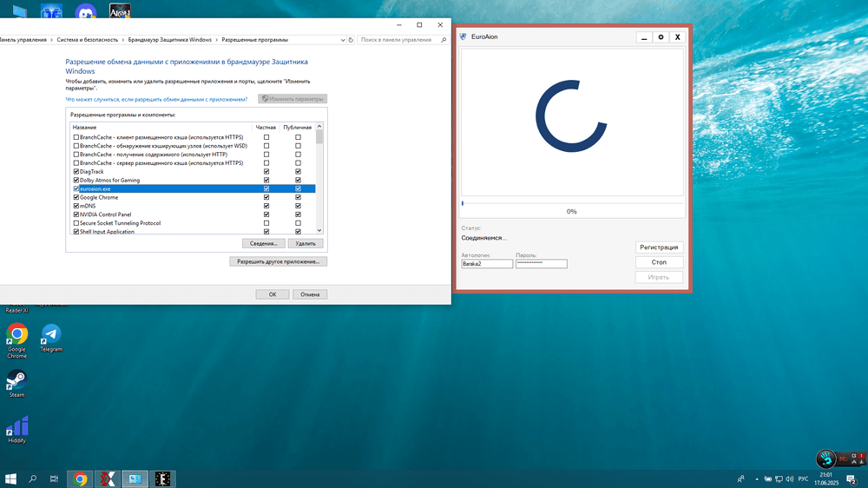Click the taskbar search magnifier icon
The width and height of the screenshot is (868, 488).
33,478
